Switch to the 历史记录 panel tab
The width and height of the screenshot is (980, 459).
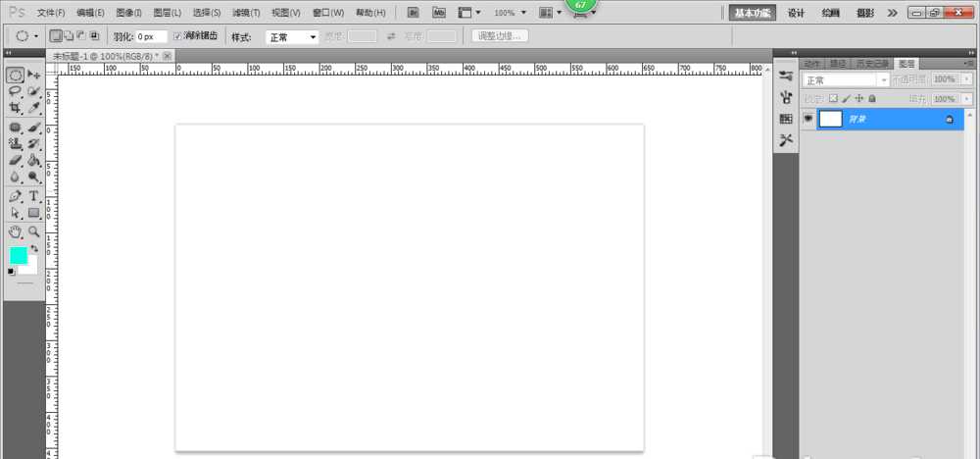point(871,64)
